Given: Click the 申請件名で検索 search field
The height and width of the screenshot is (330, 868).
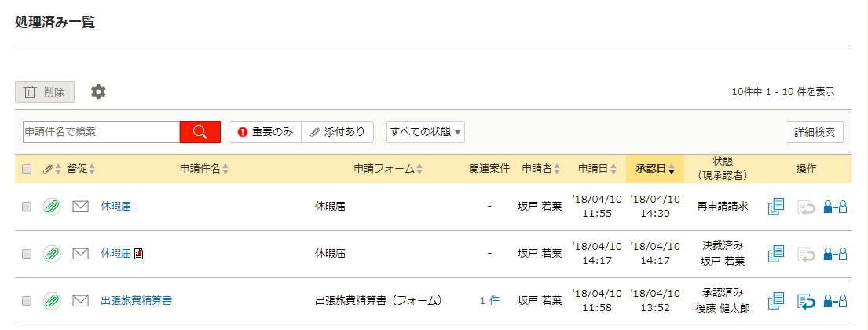Looking at the screenshot, I should point(101,132).
